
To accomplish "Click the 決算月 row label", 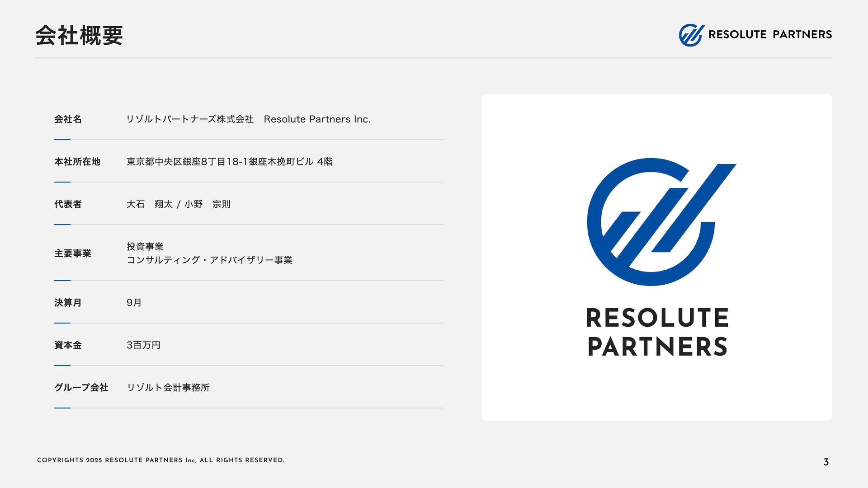I will (68, 303).
